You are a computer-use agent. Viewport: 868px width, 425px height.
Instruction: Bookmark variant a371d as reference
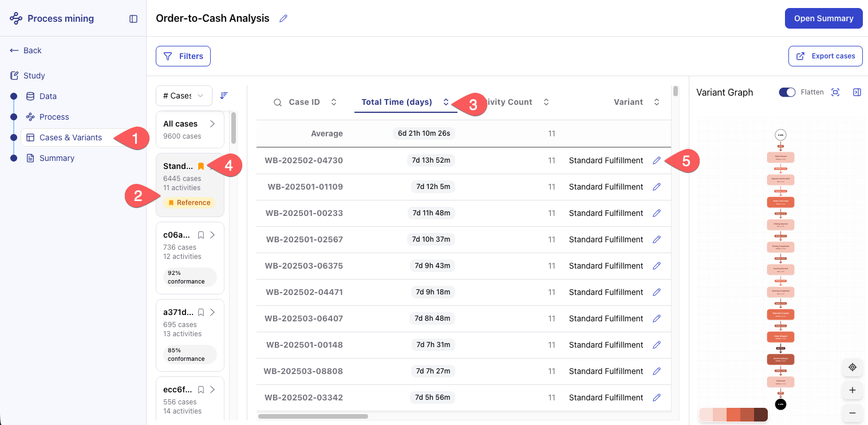[201, 312]
